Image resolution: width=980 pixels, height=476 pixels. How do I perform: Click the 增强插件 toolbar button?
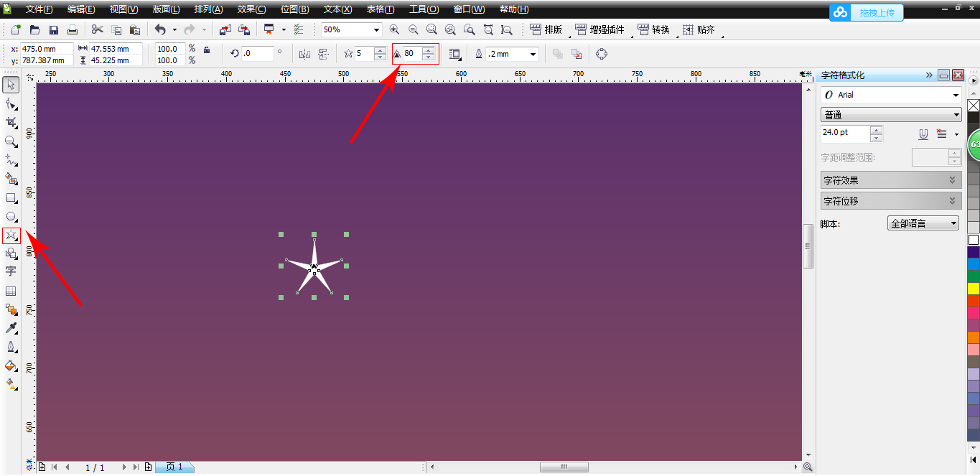coord(599,29)
